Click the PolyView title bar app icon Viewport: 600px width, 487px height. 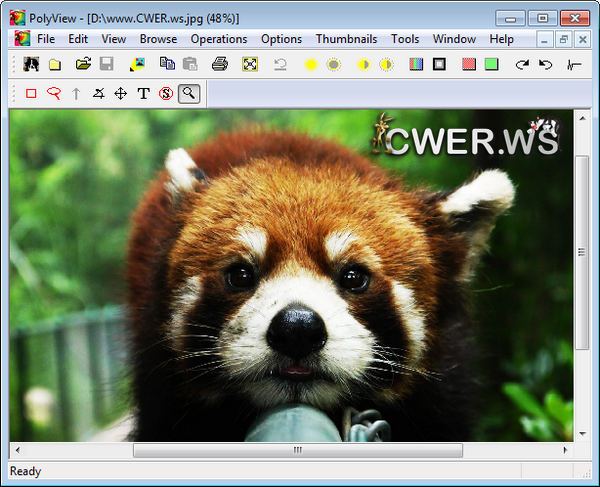pos(18,18)
